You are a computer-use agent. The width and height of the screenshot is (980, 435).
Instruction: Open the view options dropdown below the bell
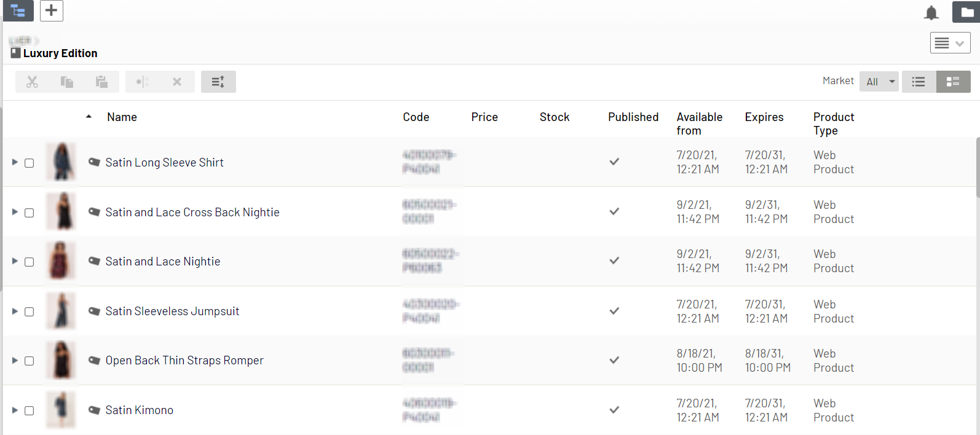pyautogui.click(x=950, y=43)
